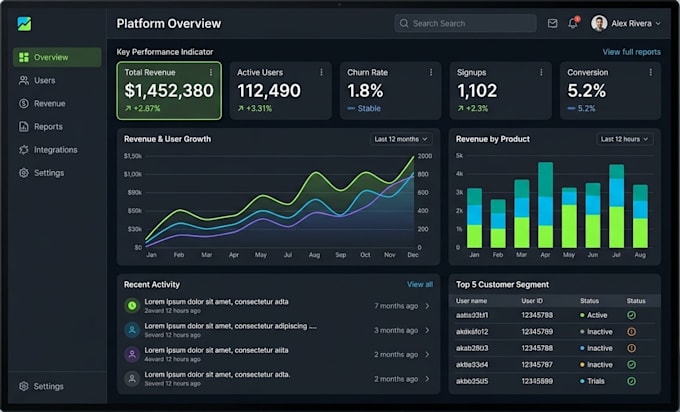Select the Signups KPI card
Screen dimensions: 680x412
point(500,91)
